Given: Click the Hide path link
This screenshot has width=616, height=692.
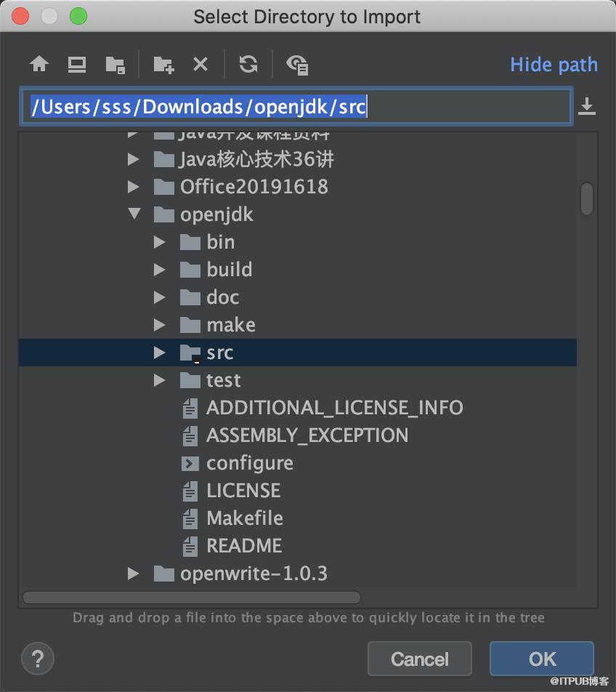Looking at the screenshot, I should coord(554,65).
